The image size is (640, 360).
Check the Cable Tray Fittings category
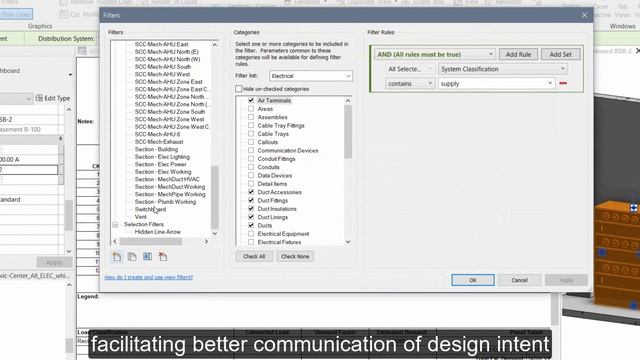pos(251,126)
